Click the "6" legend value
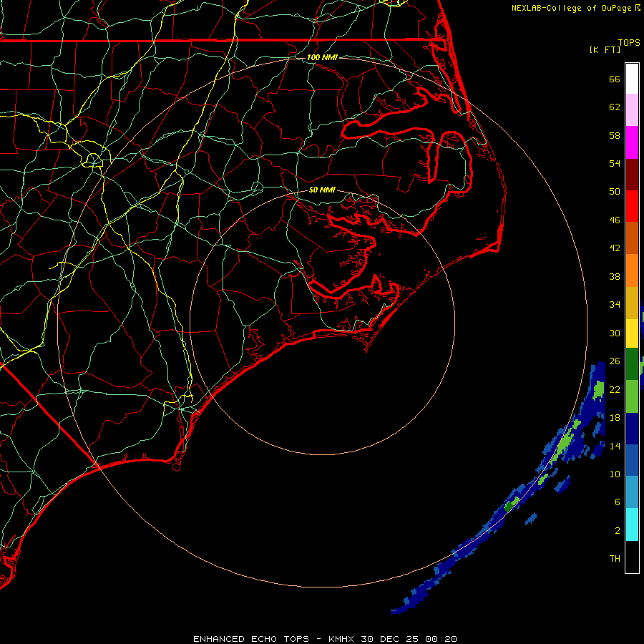The image size is (644, 644). tap(618, 502)
